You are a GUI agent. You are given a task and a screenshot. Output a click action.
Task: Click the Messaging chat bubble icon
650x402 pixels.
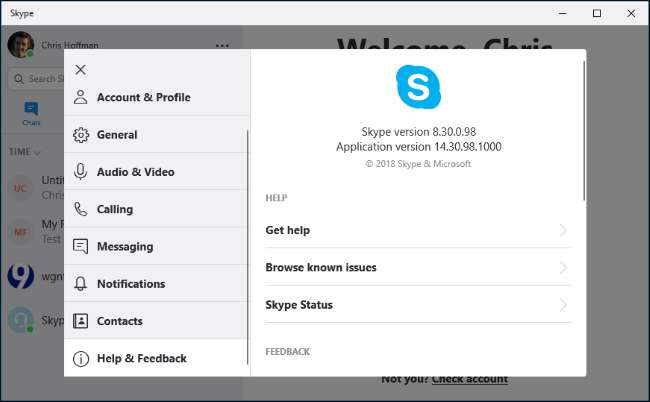coord(80,246)
